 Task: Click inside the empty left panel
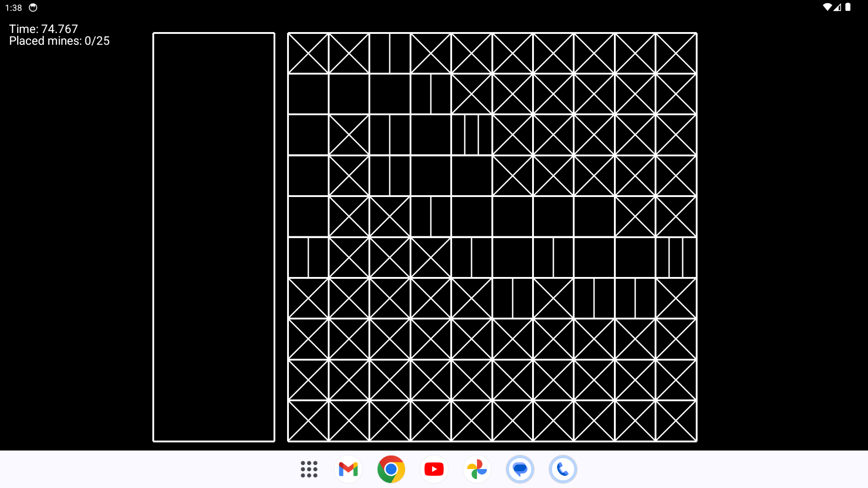coord(214,237)
